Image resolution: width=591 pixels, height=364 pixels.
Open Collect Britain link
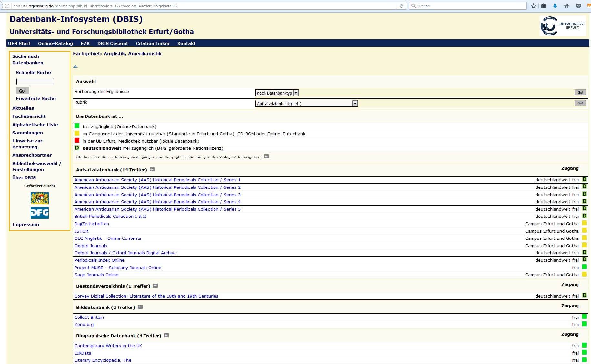click(89, 317)
